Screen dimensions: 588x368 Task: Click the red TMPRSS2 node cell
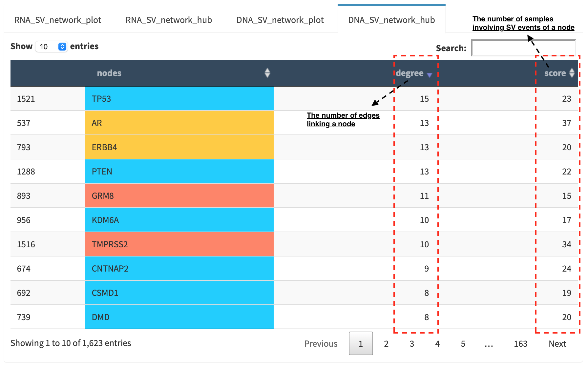(x=179, y=244)
